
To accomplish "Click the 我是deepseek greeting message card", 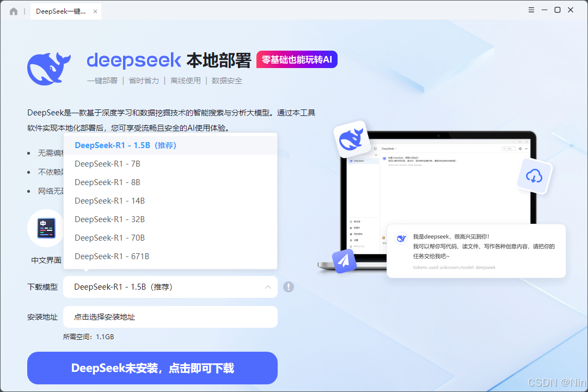I will click(x=476, y=251).
